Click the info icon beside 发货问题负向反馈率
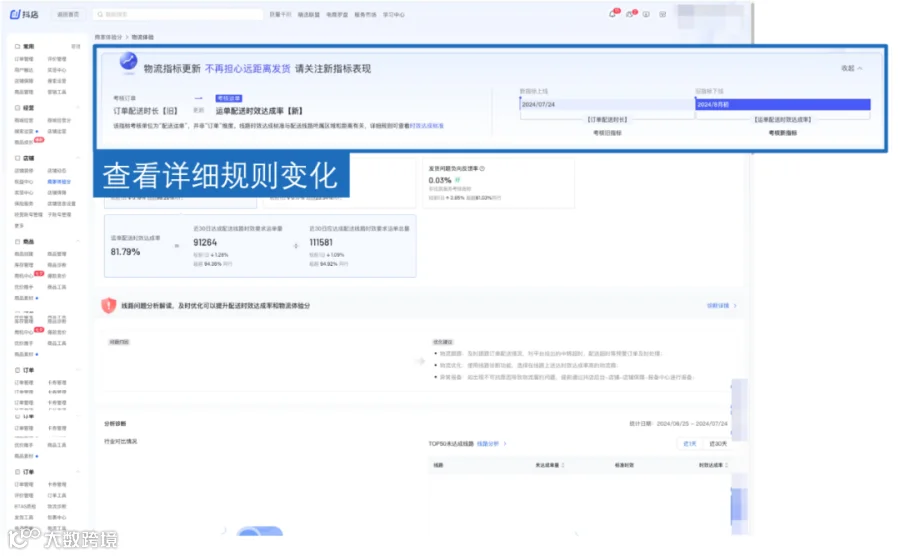Image resolution: width=900 pixels, height=556 pixels. [x=482, y=169]
